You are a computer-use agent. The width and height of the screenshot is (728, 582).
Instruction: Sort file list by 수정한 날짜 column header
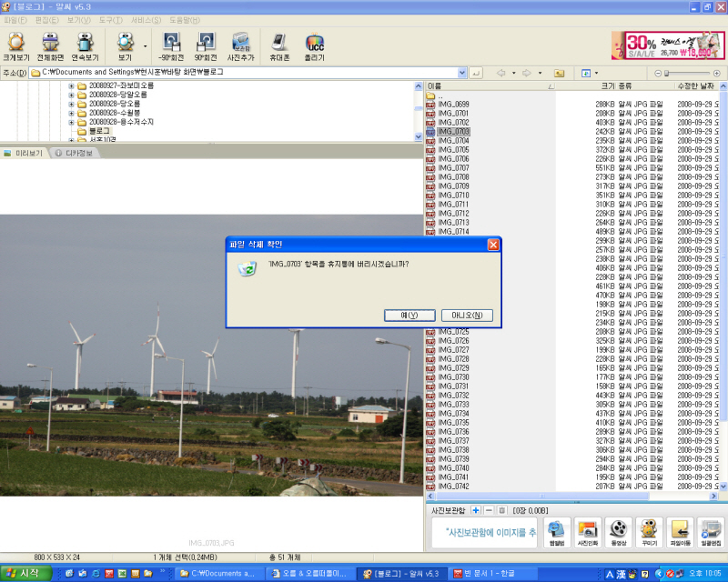[695, 85]
